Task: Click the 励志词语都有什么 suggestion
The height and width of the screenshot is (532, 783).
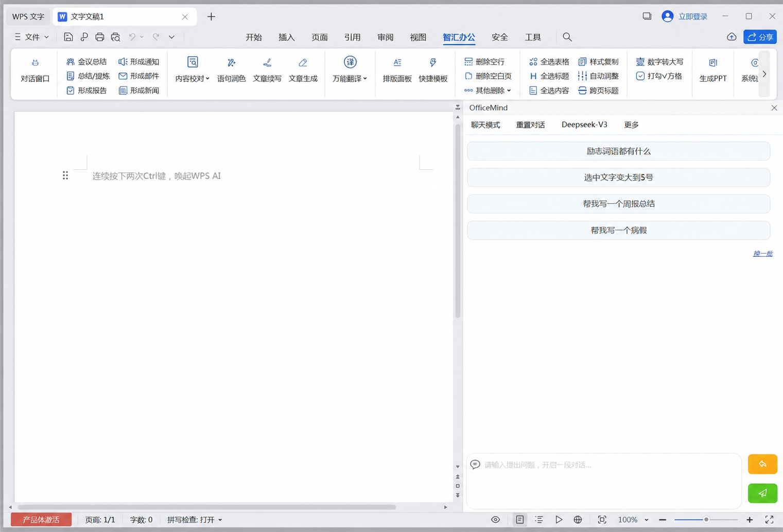Action: click(x=618, y=151)
